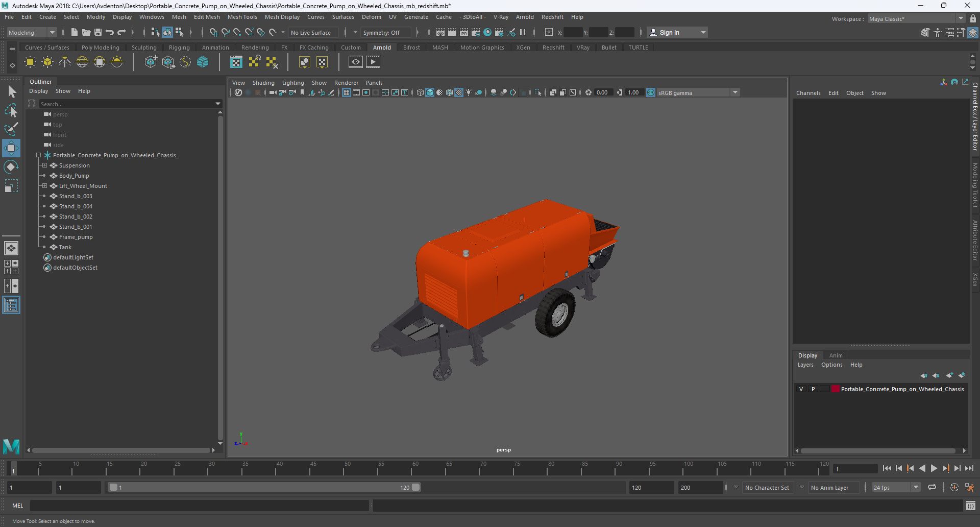
Task: Activate the Lasso Select tool
Action: pyautogui.click(x=11, y=110)
